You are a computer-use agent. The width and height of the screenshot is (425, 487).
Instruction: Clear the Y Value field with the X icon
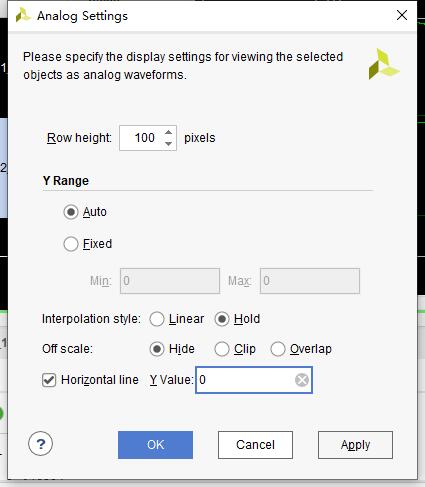[x=302, y=380]
